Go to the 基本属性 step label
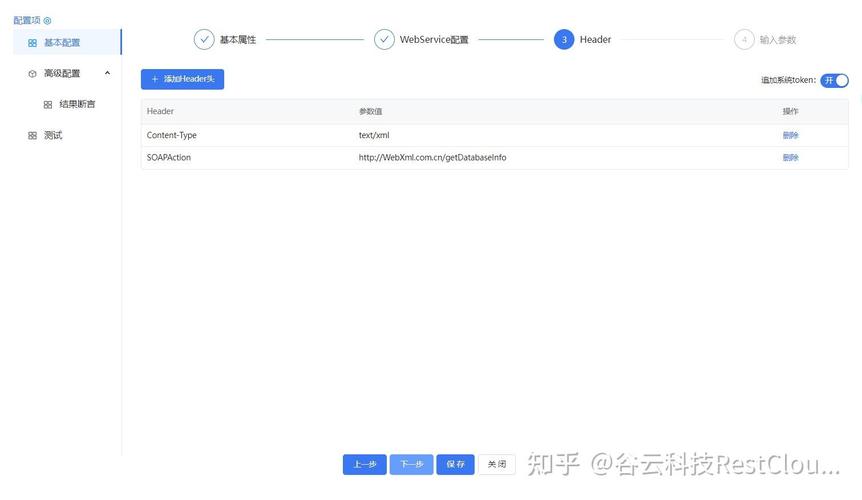The height and width of the screenshot is (500, 862). click(238, 40)
